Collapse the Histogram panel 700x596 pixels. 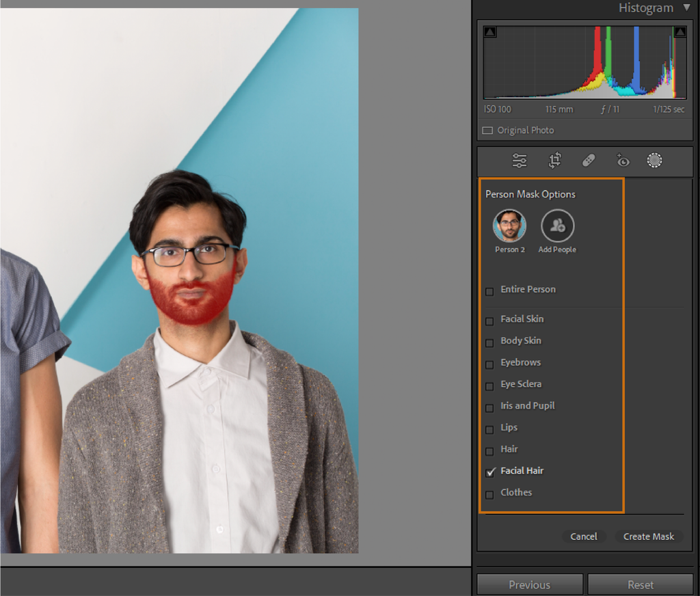687,8
